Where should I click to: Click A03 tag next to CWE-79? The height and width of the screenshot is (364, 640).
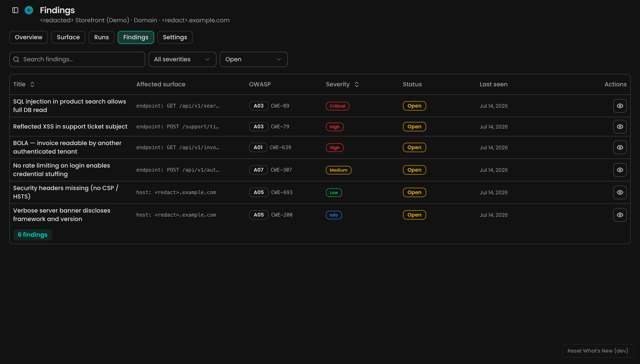(x=259, y=126)
